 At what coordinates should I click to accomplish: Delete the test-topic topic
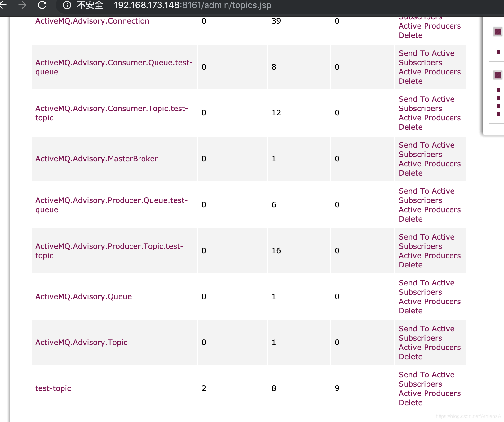(x=410, y=402)
